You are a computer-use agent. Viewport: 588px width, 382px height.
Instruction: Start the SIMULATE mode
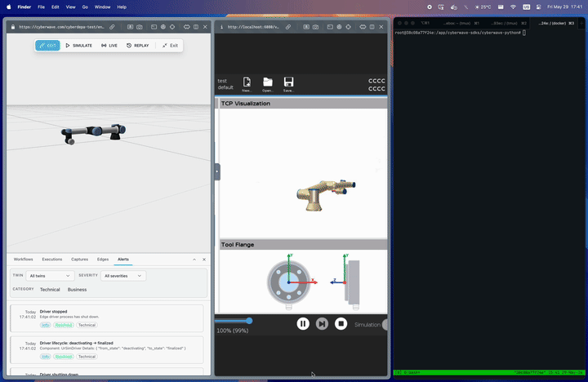click(x=78, y=46)
